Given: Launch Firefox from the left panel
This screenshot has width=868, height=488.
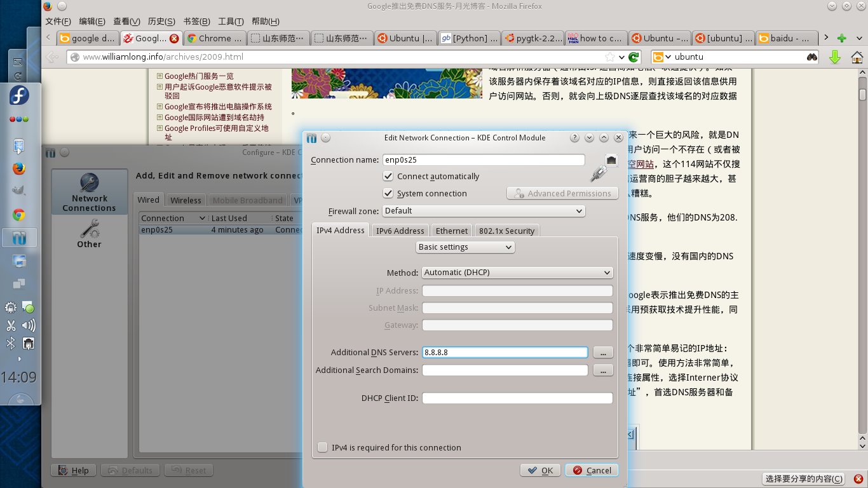Looking at the screenshot, I should 19,169.
